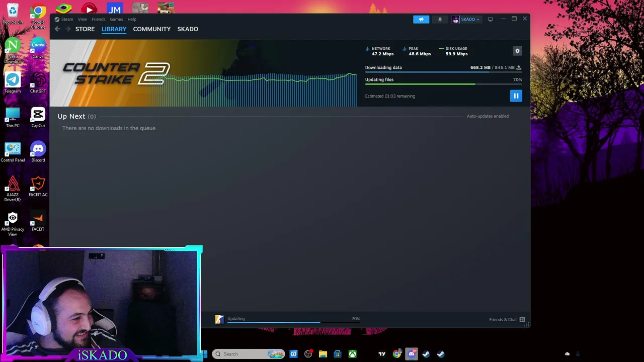The image size is (644, 362).
Task: Open the Help menu
Action: [x=132, y=19]
